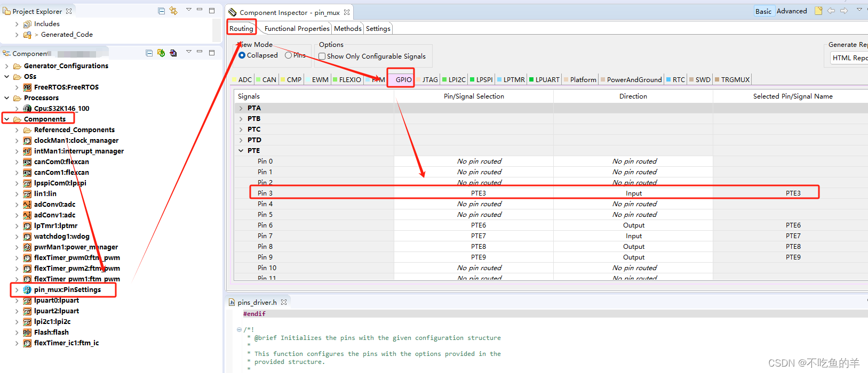Collapse all in Components panel toolbar
Image resolution: width=868 pixels, height=373 pixels.
tap(149, 53)
